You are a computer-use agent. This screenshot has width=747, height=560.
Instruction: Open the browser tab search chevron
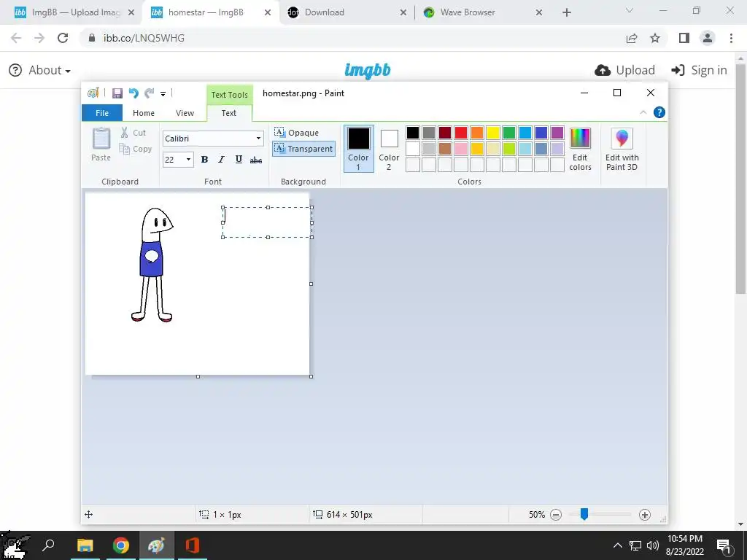630,10
